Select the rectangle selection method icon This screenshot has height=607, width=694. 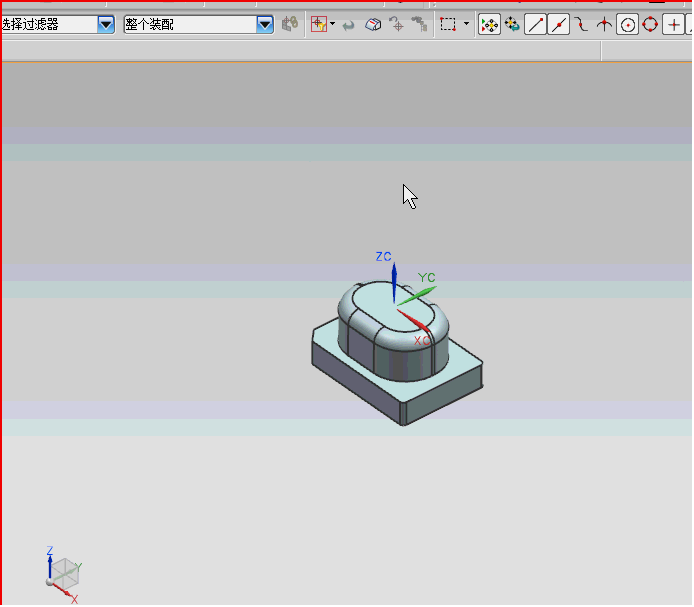[448, 24]
